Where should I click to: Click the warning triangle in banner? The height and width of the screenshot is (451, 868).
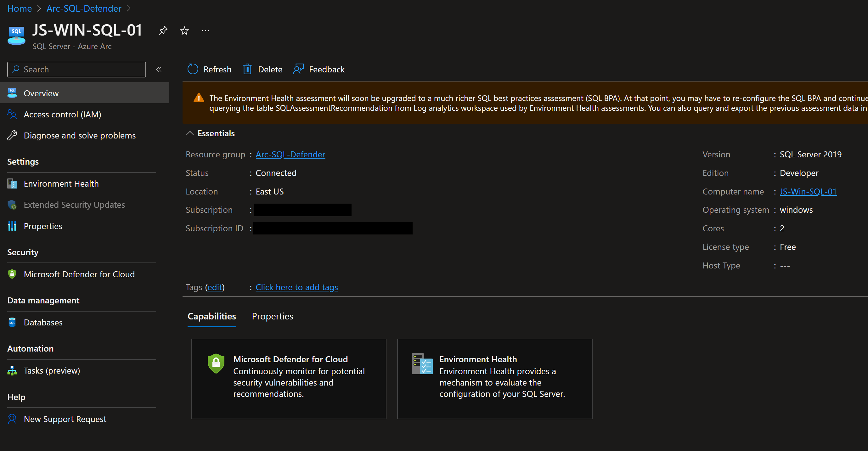[x=199, y=98]
